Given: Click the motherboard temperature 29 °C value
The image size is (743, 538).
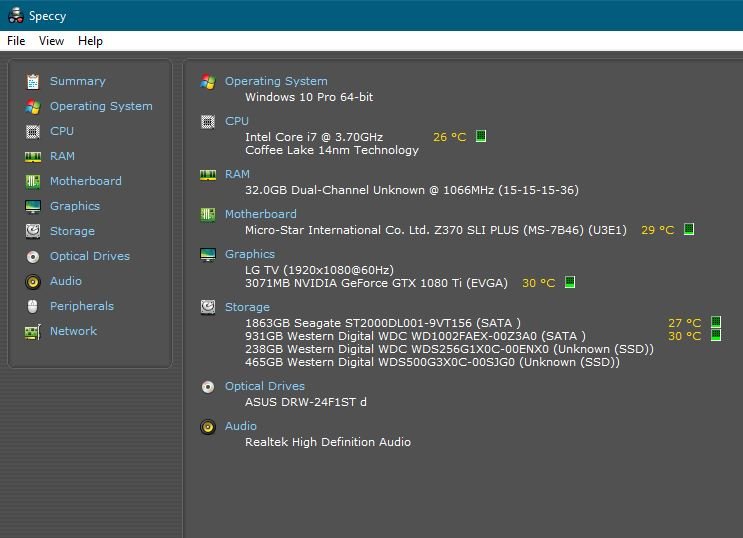Looking at the screenshot, I should pos(658,230).
